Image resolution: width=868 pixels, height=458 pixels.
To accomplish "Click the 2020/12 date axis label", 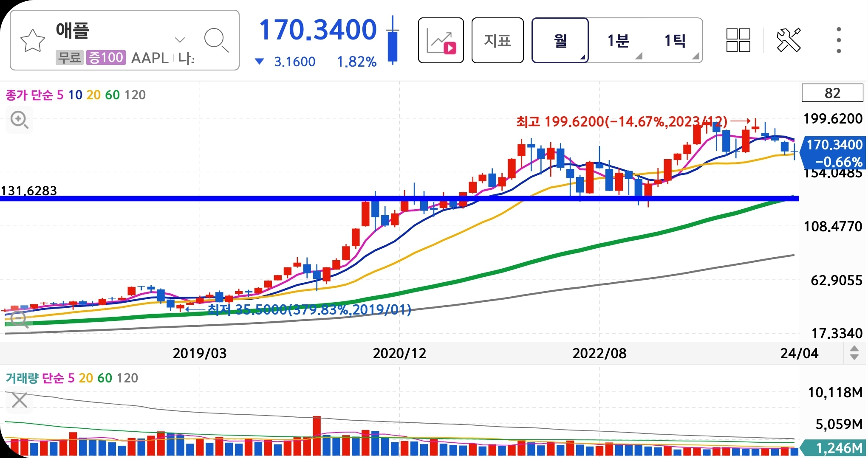I will coord(399,353).
